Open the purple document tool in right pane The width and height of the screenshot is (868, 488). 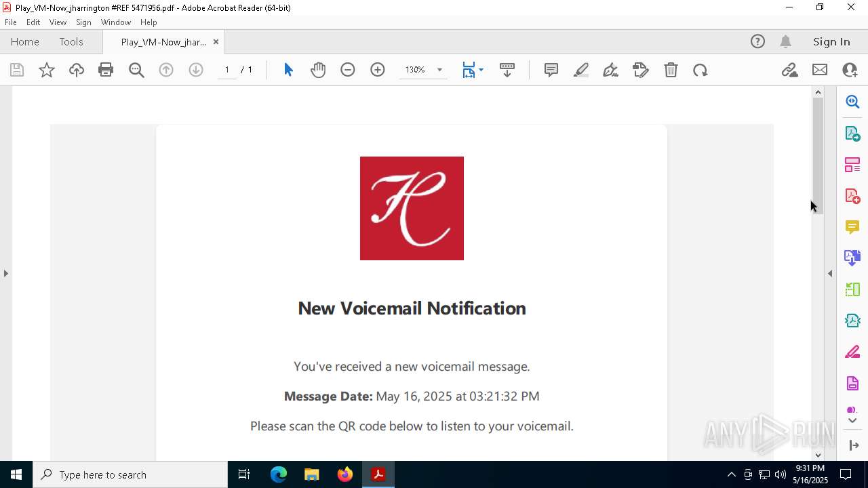point(852,383)
